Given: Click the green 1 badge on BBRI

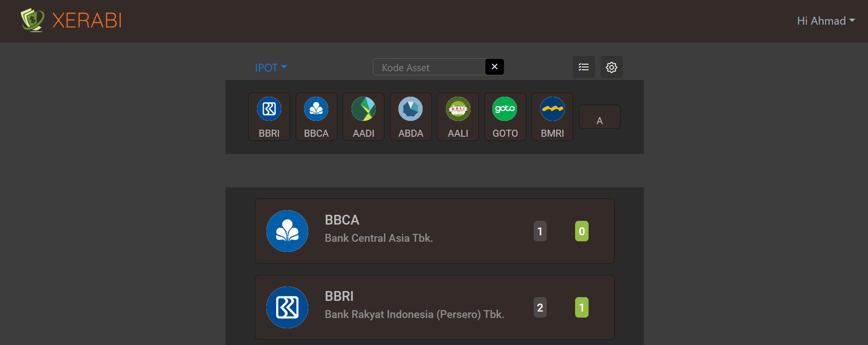Looking at the screenshot, I should point(582,307).
